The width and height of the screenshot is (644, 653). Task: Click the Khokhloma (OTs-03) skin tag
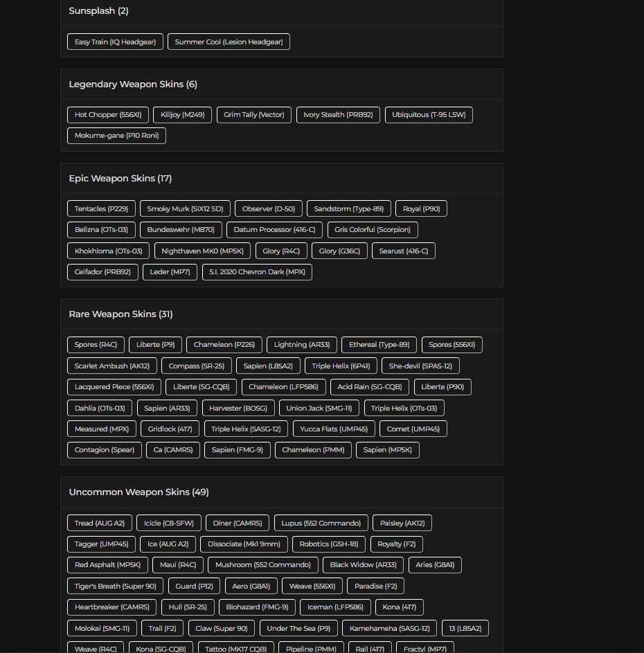pyautogui.click(x=108, y=251)
